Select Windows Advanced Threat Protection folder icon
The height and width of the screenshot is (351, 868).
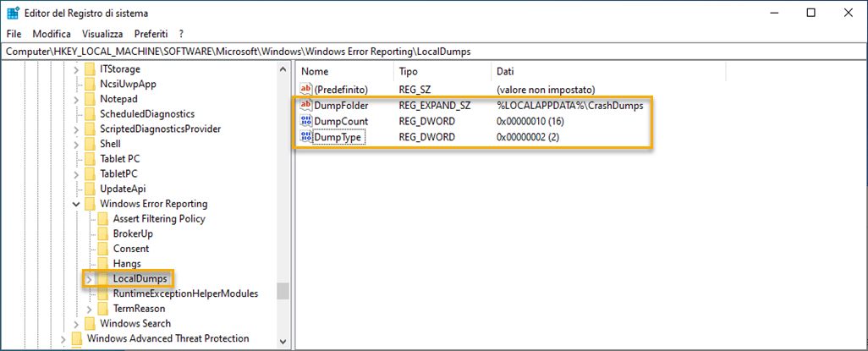pos(76,338)
